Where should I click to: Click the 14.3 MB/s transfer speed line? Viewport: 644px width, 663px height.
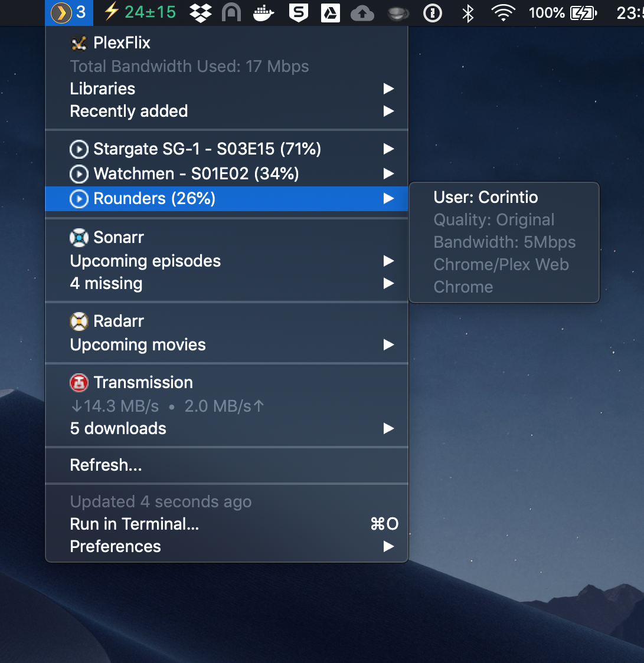tap(168, 406)
